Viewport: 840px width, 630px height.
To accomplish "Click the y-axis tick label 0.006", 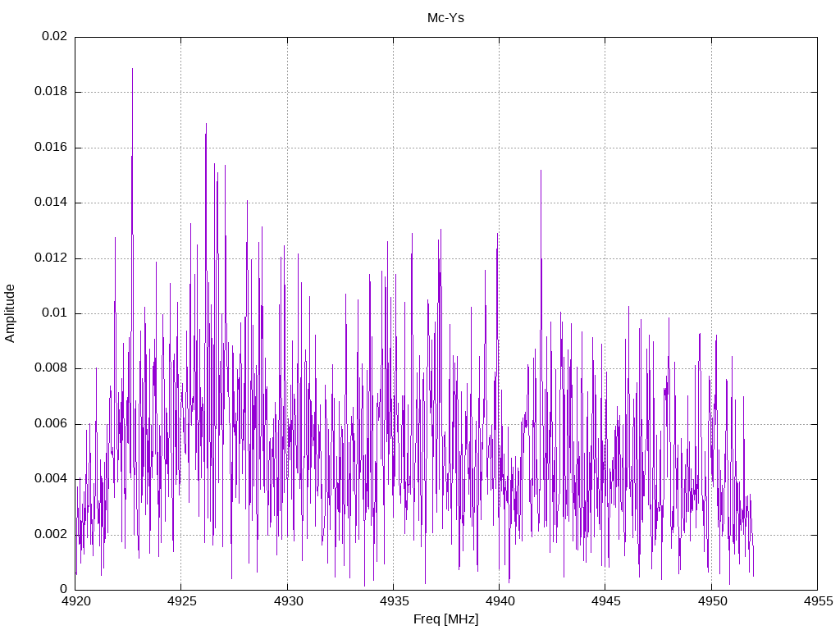I will point(51,424).
